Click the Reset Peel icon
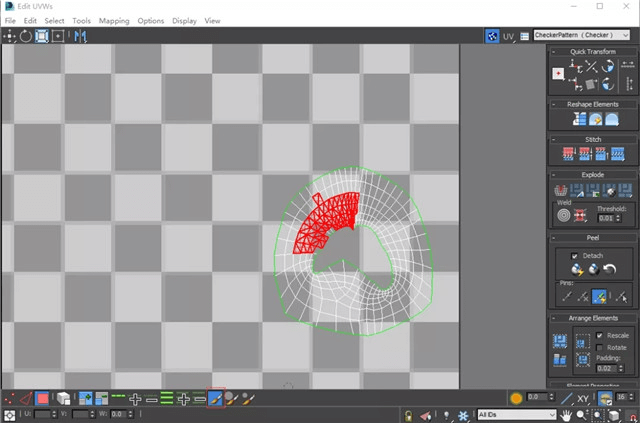 tap(610, 269)
